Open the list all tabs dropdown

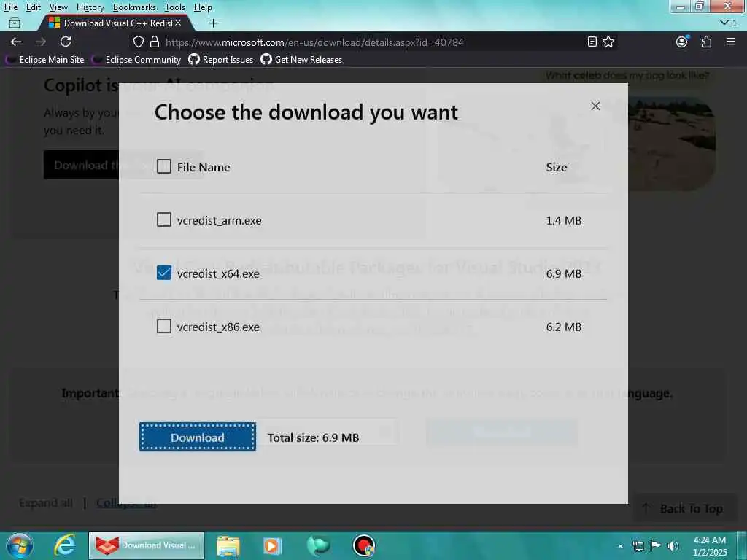pos(729,23)
